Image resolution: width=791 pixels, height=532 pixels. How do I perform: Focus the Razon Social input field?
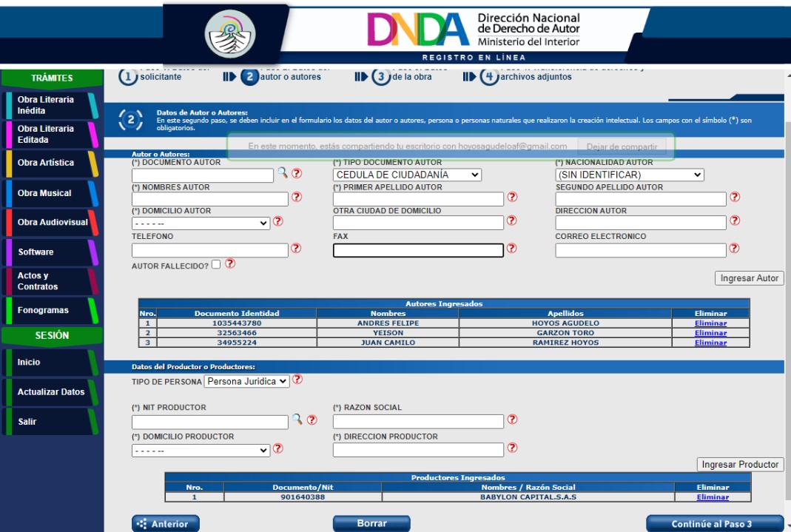pyautogui.click(x=418, y=422)
